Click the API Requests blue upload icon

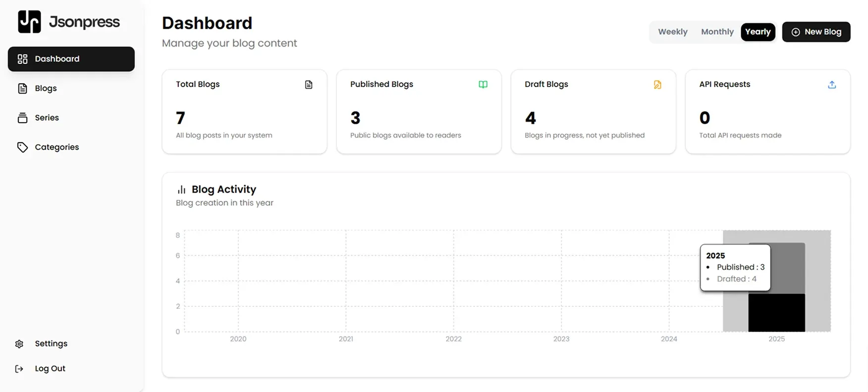tap(832, 85)
